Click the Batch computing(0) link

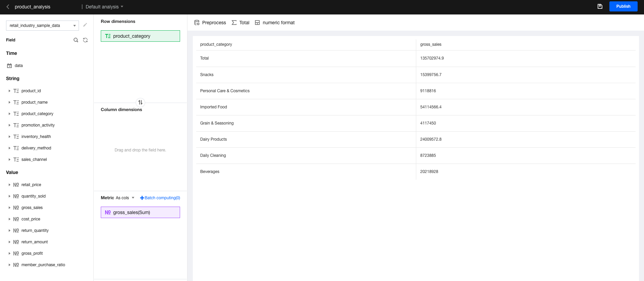coord(160,198)
